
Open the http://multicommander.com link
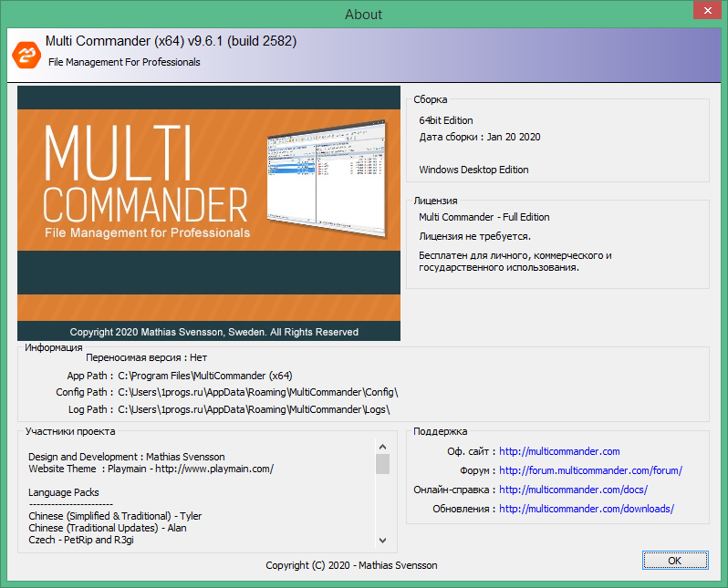click(x=559, y=451)
